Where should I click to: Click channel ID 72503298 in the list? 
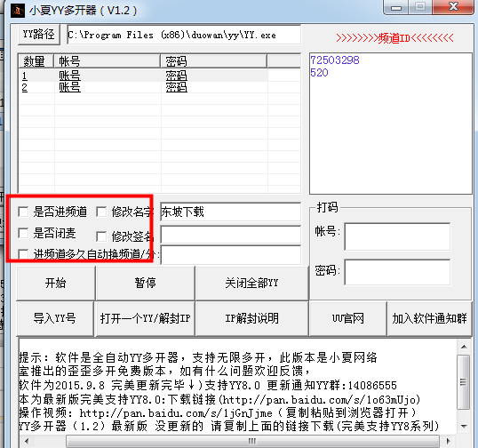pyautogui.click(x=335, y=60)
